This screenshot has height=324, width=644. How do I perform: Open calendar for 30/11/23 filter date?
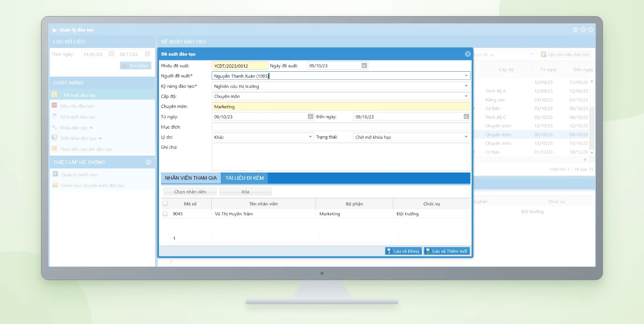coord(147,54)
